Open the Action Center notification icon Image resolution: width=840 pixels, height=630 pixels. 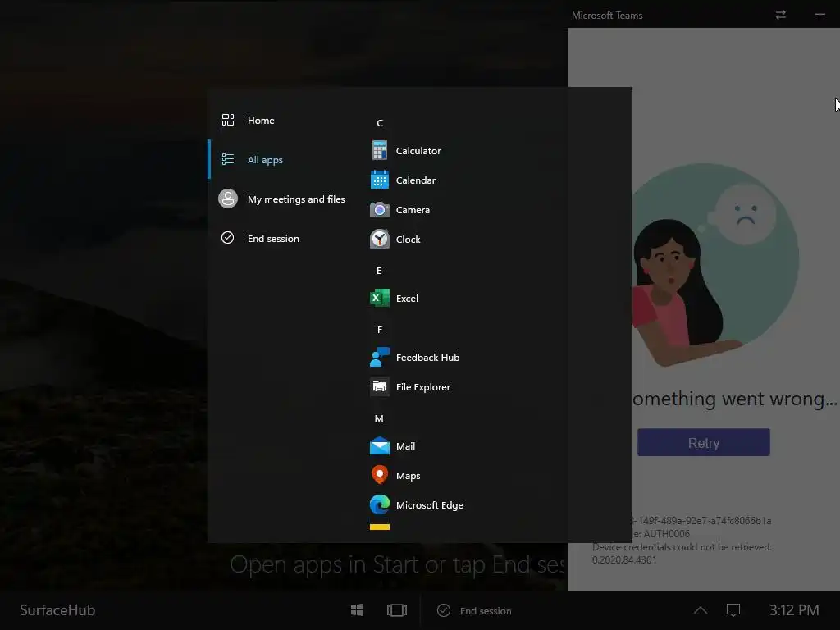point(733,610)
